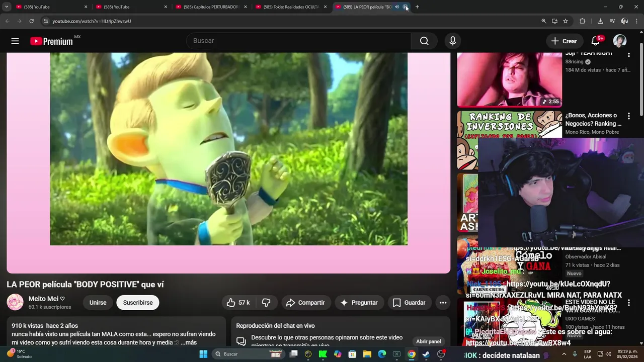The width and height of the screenshot is (644, 362).
Task: Subscribe to Meito Mei channel
Action: click(138, 303)
